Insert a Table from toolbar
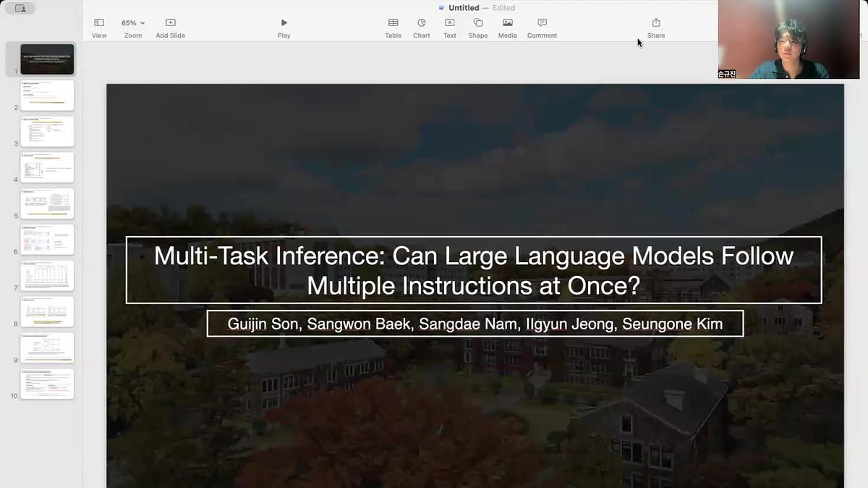 393,23
